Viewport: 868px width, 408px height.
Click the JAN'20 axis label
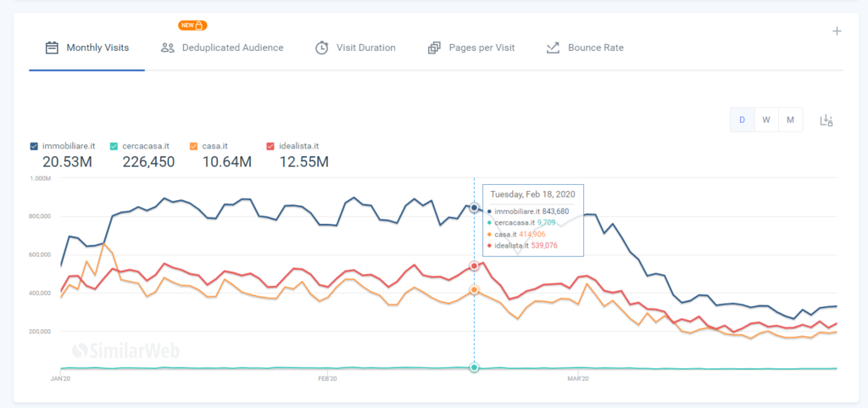60,379
